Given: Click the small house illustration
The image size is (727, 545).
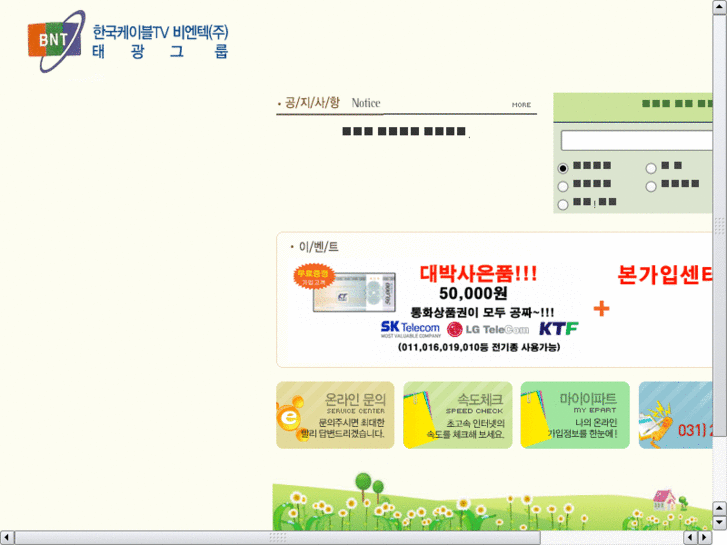Looking at the screenshot, I should point(664,500).
